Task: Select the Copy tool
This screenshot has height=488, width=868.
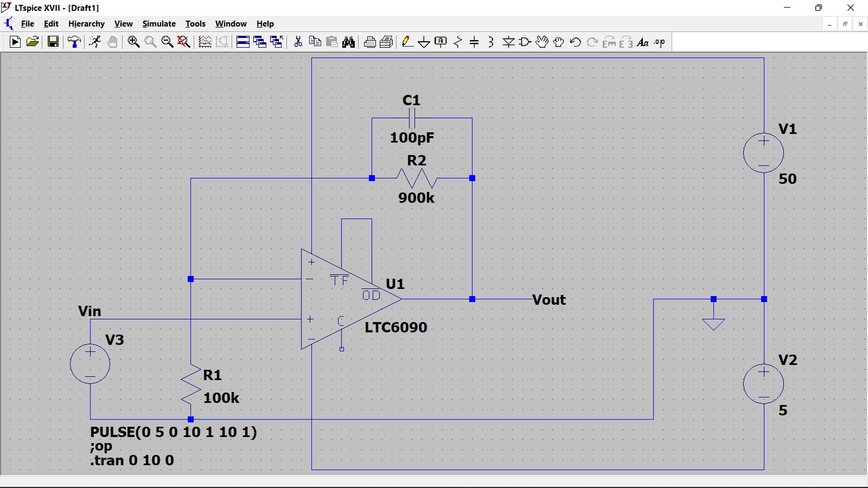Action: coord(315,42)
